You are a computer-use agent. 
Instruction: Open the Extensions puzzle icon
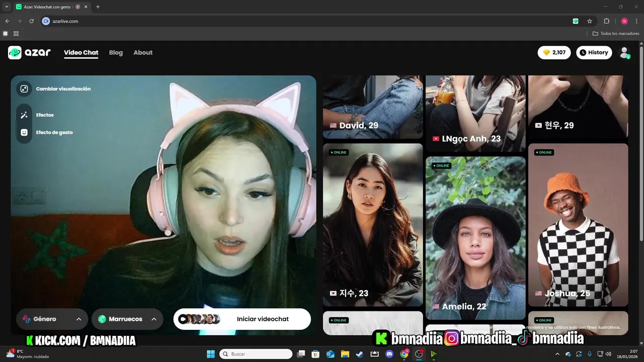pos(606,21)
